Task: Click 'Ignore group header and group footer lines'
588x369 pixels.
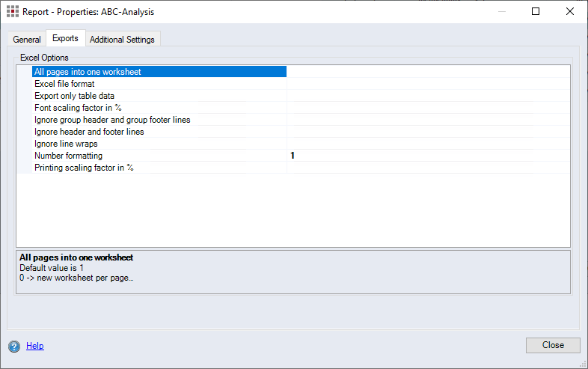Action: [112, 120]
